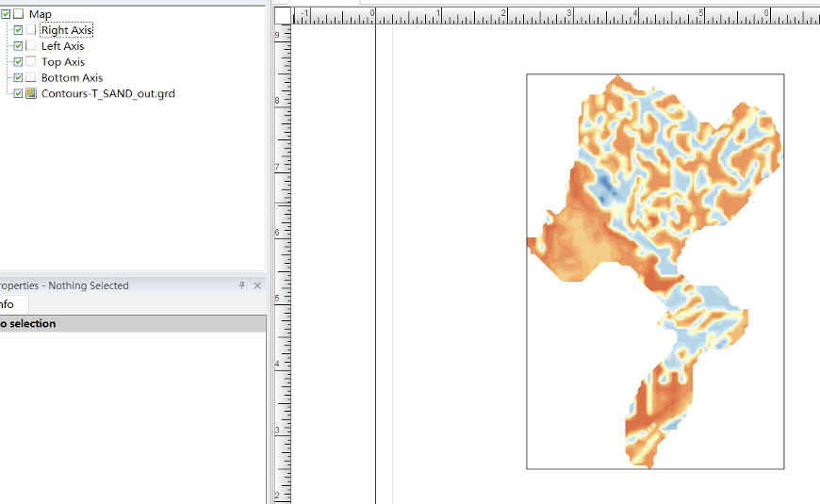Switch to the Info tab
Screen dimensions: 820x504
tap(8, 304)
